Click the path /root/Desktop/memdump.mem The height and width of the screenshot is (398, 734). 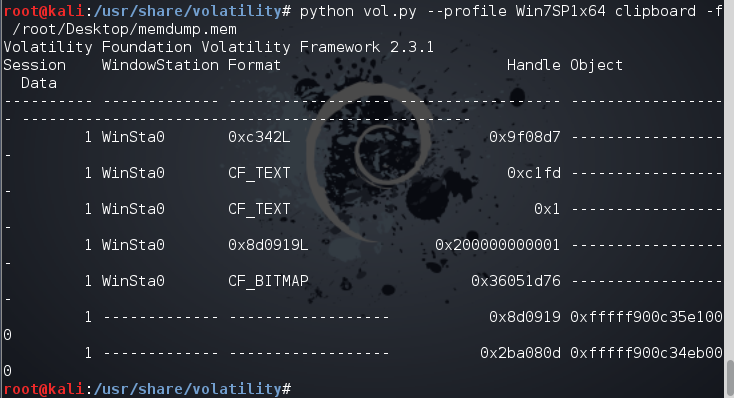(x=125, y=29)
